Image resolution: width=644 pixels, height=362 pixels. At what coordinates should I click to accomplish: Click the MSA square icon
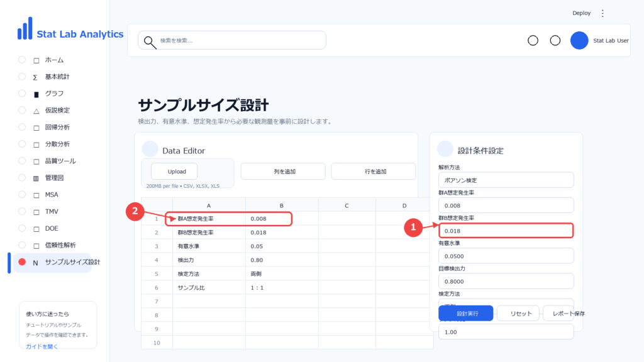pyautogui.click(x=36, y=195)
